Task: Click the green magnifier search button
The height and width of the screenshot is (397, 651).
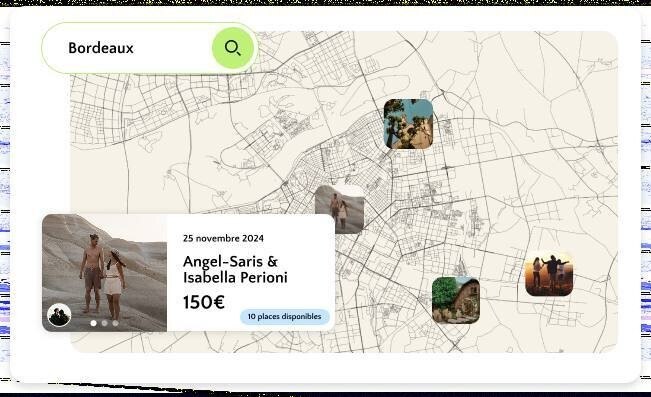Action: (232, 48)
